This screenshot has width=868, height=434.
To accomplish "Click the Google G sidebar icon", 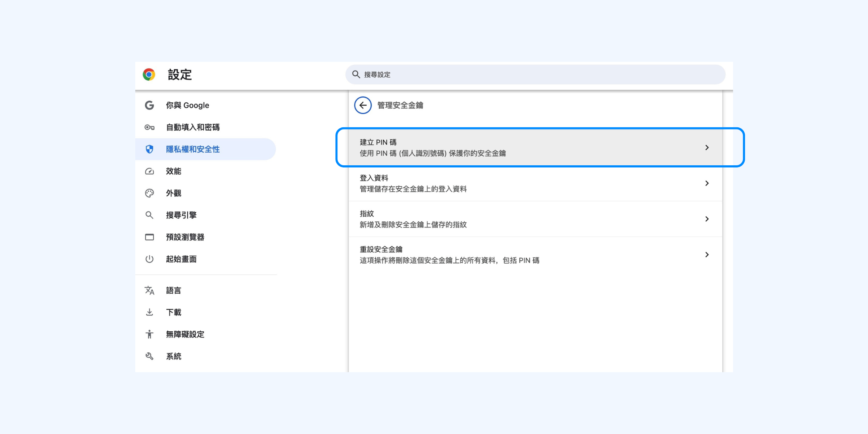I will pyautogui.click(x=149, y=105).
